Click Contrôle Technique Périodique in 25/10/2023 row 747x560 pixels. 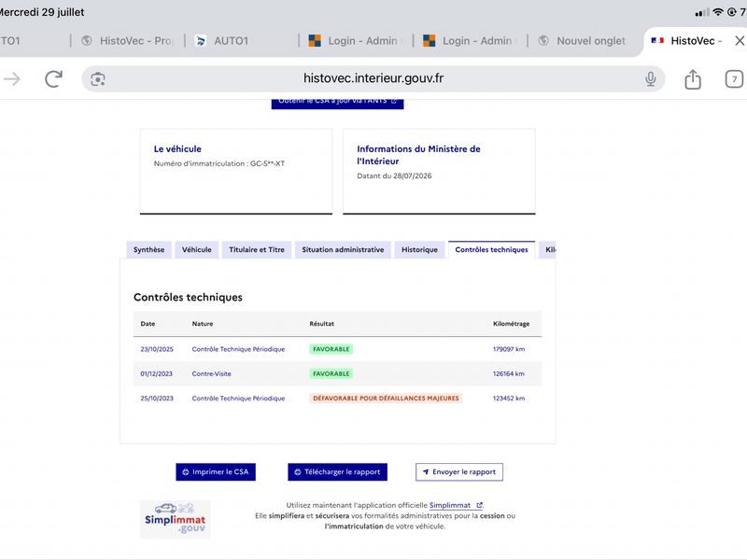tap(238, 399)
